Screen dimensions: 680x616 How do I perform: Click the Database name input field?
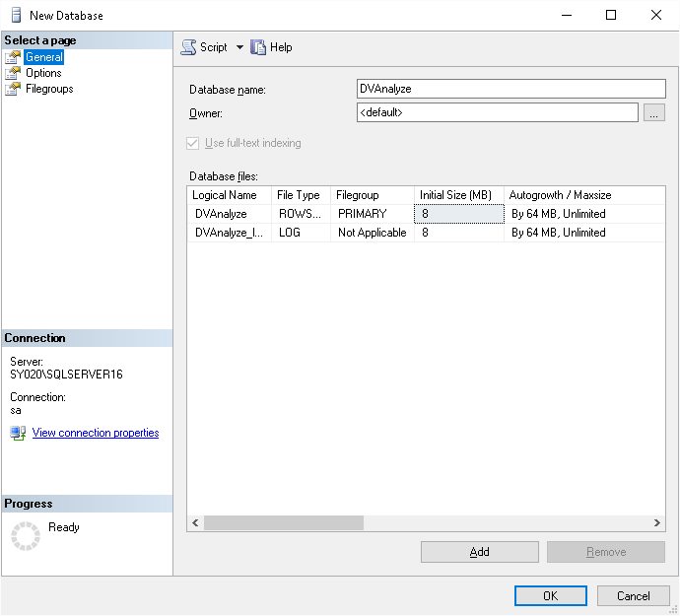510,89
